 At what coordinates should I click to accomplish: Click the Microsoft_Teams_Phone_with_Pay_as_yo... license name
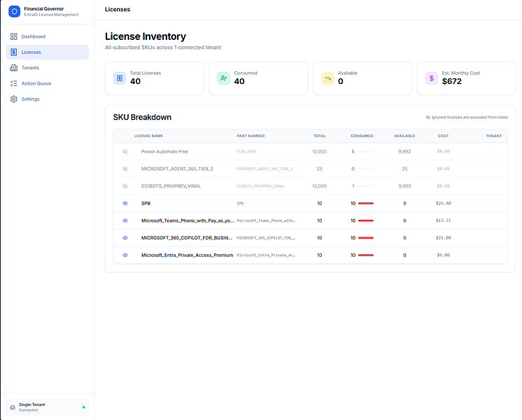[188, 220]
